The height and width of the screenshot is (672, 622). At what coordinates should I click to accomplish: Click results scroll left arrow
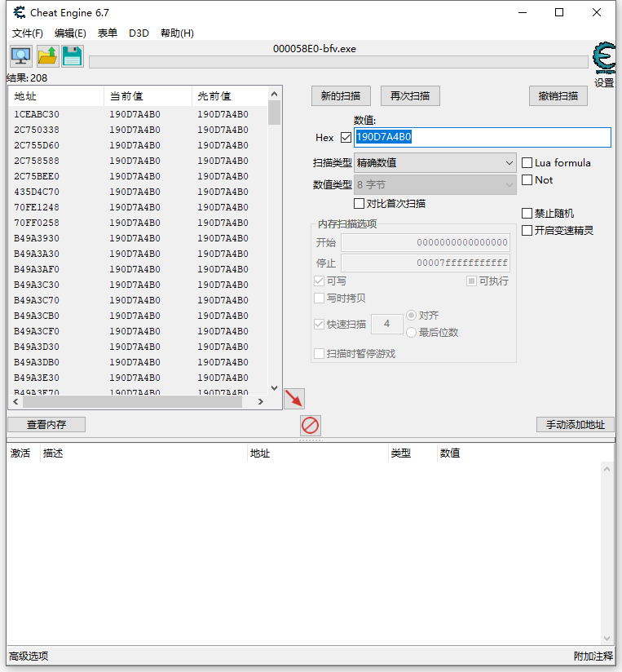15,401
